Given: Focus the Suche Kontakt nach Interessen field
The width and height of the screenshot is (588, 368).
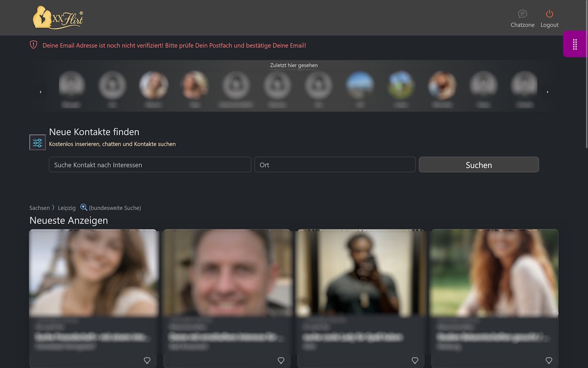Looking at the screenshot, I should coord(150,165).
